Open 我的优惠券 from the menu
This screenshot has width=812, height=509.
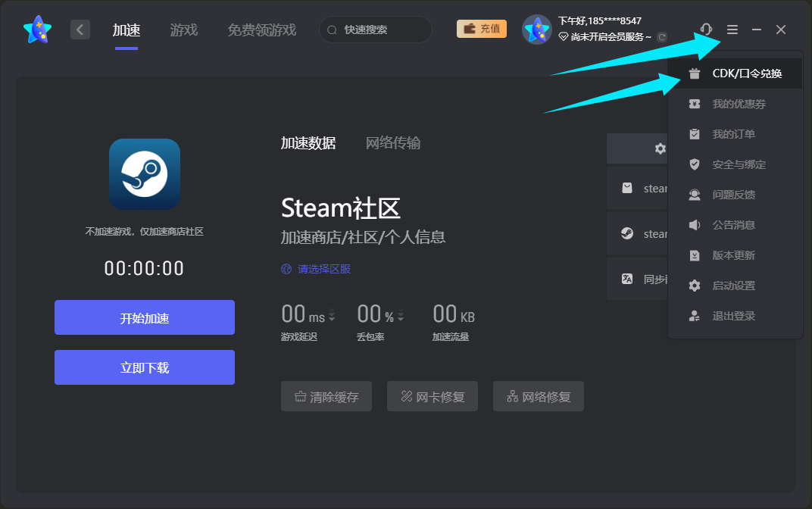[735, 104]
